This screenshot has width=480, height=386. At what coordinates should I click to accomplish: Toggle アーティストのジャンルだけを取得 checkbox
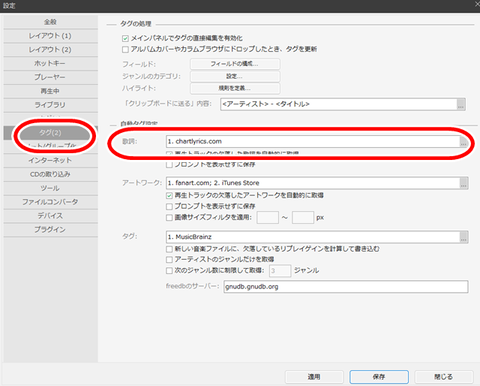click(169, 259)
